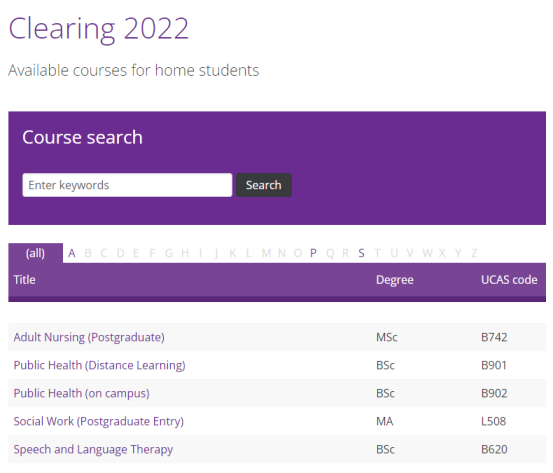Viewport: 553px width, 473px height.
Task: Click the greyed-out letter Z filter
Action: pyautogui.click(x=474, y=253)
